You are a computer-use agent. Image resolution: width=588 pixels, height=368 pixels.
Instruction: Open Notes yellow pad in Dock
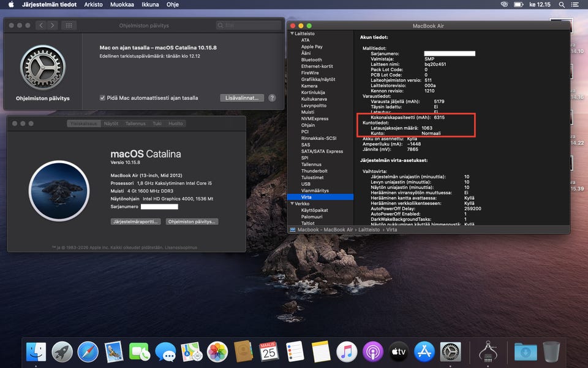[x=321, y=352]
